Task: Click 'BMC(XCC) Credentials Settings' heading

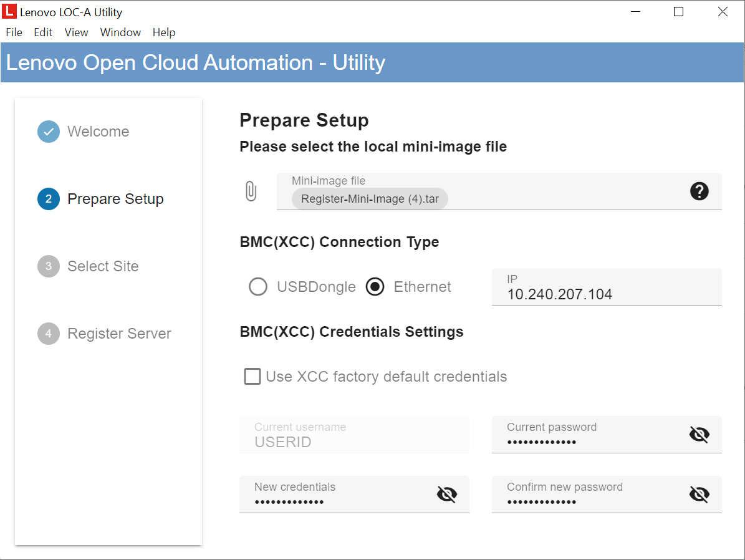Action: [352, 332]
